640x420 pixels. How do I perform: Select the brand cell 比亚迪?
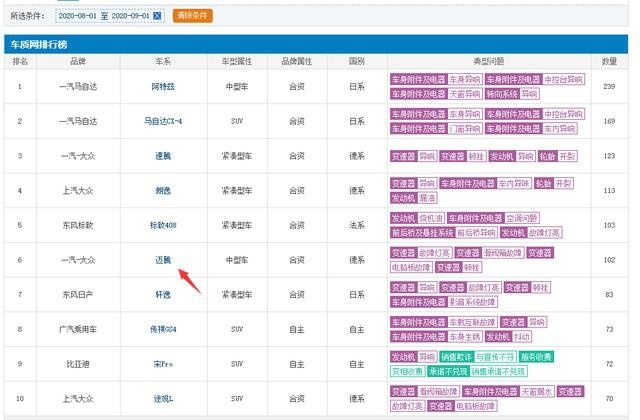pos(78,364)
